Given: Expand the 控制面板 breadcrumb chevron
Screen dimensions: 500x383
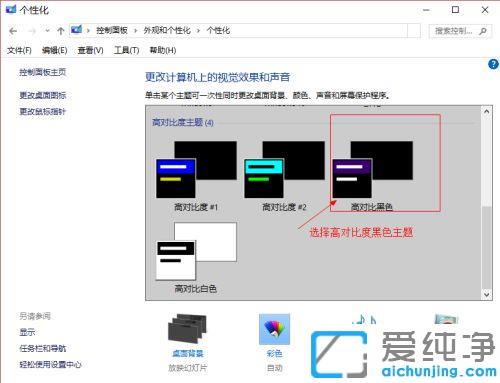Looking at the screenshot, I should [x=135, y=31].
